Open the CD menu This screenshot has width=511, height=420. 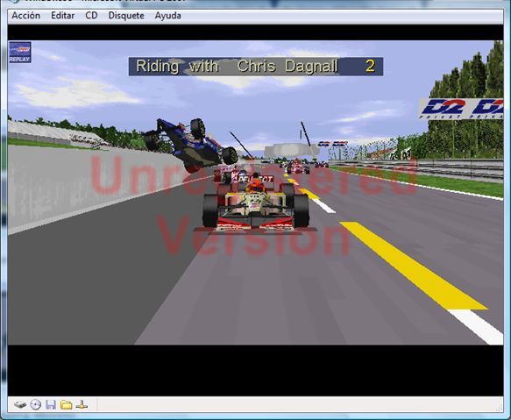(91, 16)
